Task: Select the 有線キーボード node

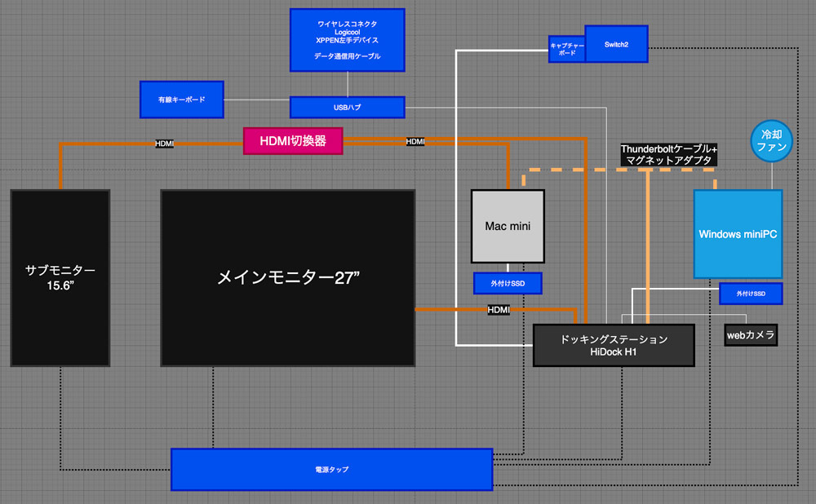Action: point(181,99)
